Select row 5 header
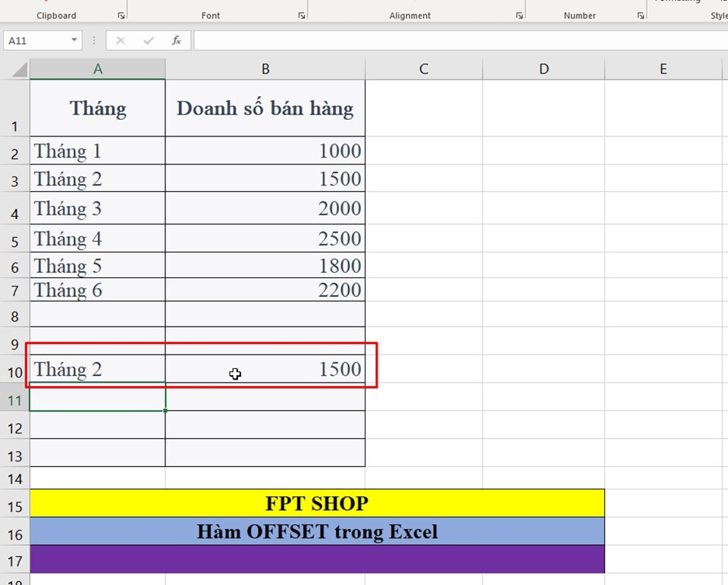Viewport: 728px width, 585px height. point(15,239)
